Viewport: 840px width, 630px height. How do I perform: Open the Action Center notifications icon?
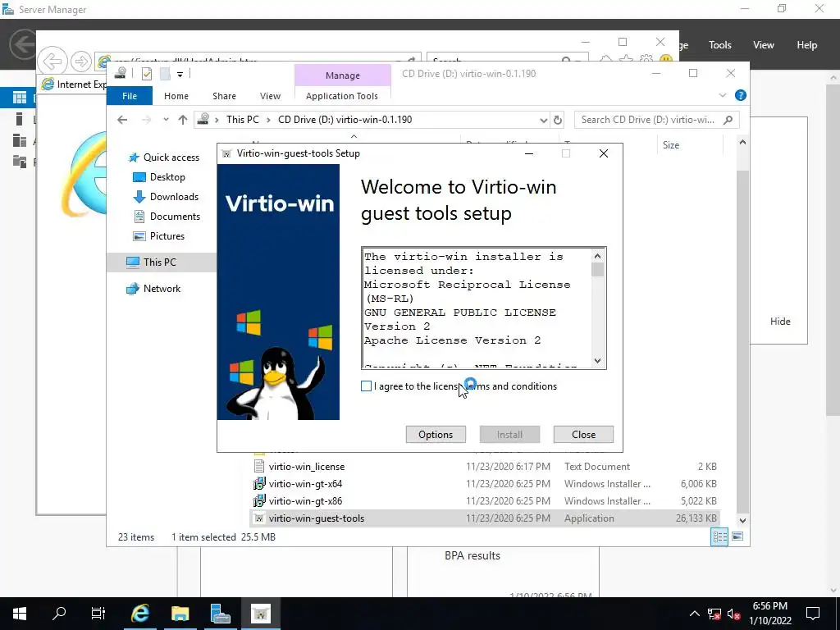813,614
